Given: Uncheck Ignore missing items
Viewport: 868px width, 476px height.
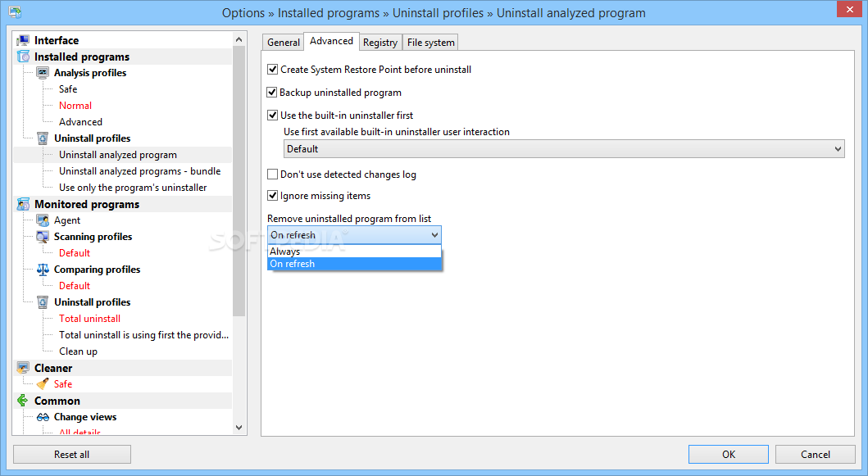Looking at the screenshot, I should (x=272, y=195).
